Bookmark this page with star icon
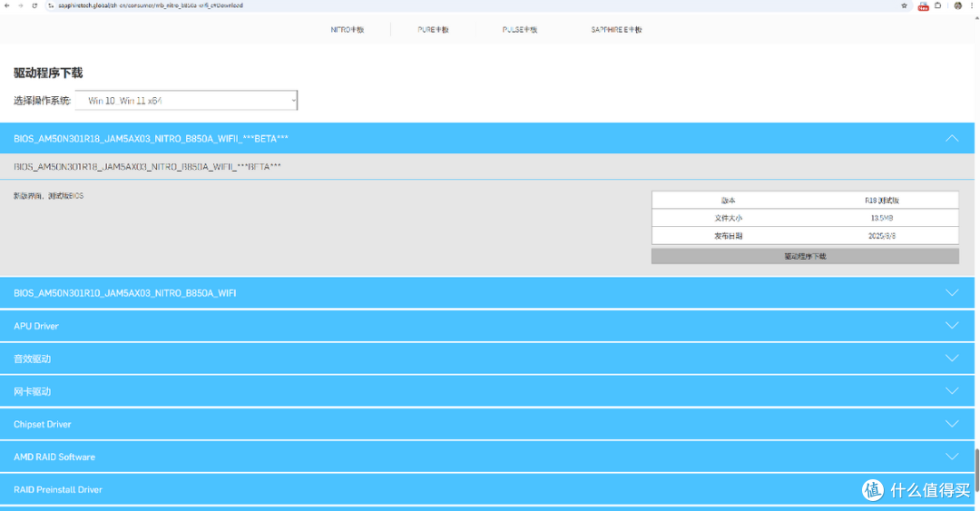 point(904,5)
